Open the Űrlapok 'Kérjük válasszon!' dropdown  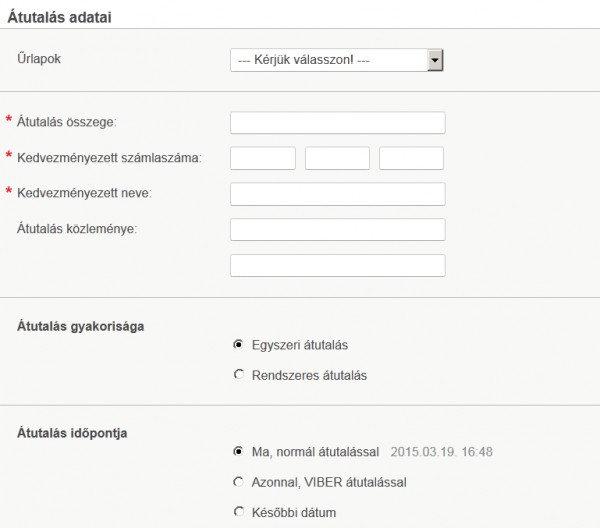coord(336,61)
